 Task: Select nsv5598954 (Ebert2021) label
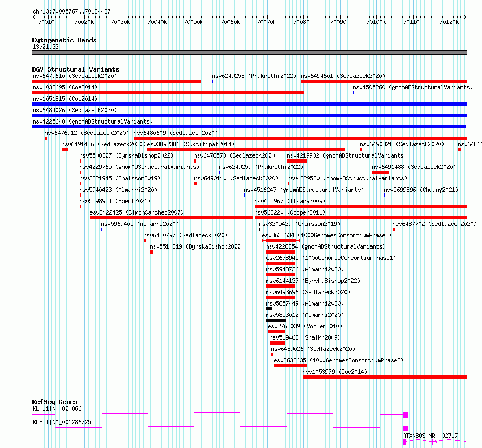(115, 201)
